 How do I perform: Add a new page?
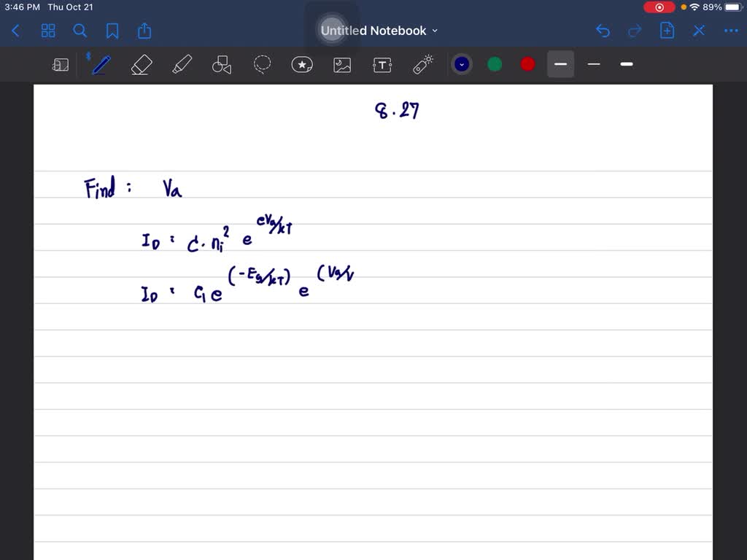pos(666,31)
